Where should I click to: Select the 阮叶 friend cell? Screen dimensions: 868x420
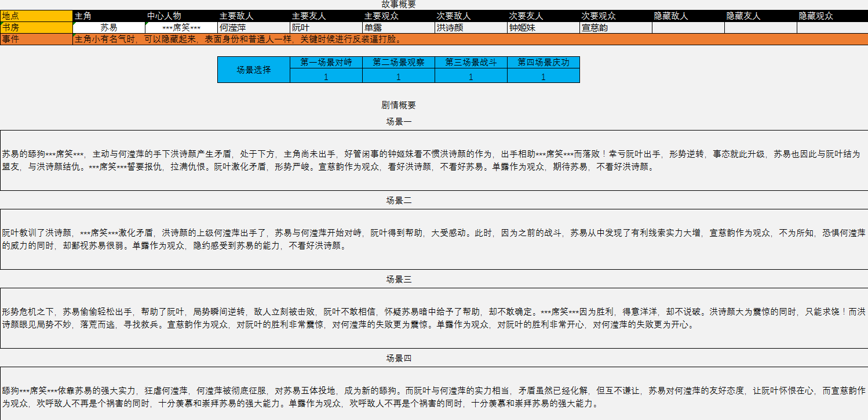(326, 27)
